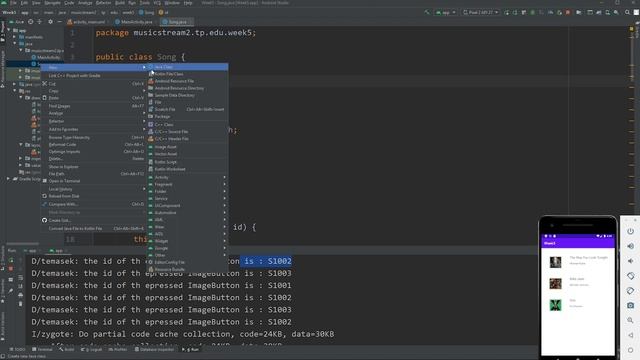Click the Search Everywhere magnifier icon
Screen dimensions: 640x360
pyautogui.click(x=627, y=12)
